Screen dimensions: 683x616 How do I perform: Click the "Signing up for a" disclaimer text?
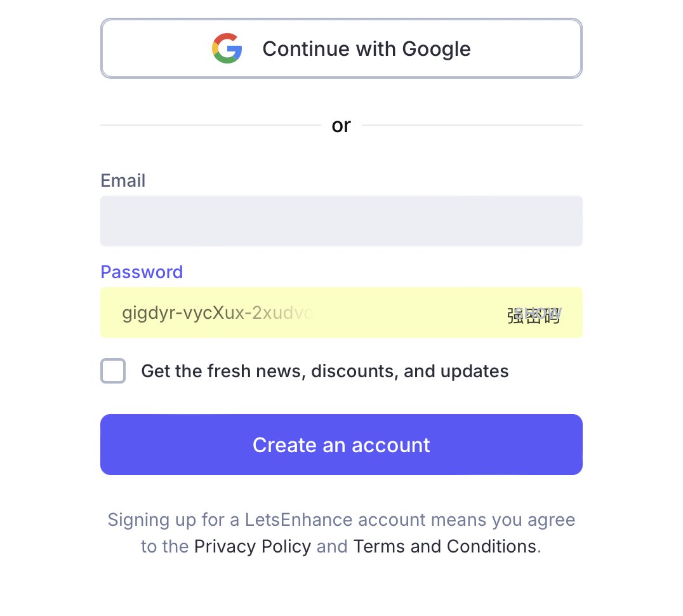pyautogui.click(x=166, y=520)
